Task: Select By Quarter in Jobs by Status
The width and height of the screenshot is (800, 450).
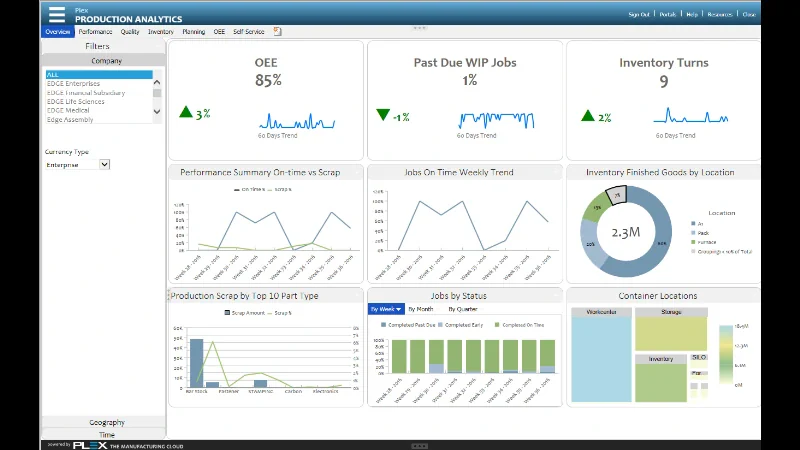Action: [x=463, y=309]
